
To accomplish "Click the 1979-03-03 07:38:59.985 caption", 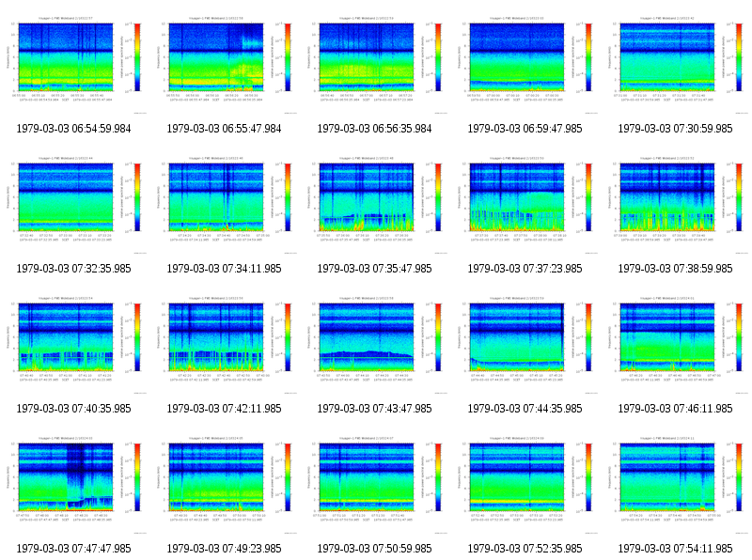I will [x=675, y=269].
